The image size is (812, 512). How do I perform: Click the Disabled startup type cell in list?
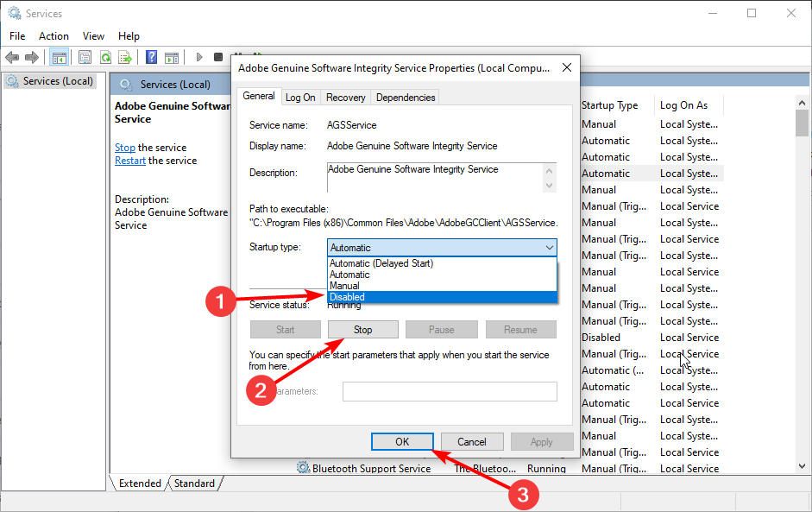(x=601, y=338)
